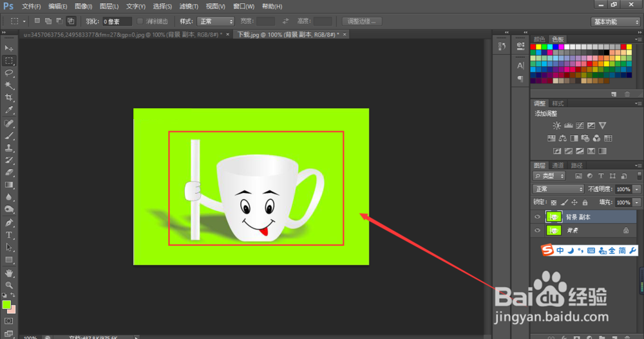Hide the 背景 layer eye icon
The height and width of the screenshot is (339, 644).
[x=537, y=230]
